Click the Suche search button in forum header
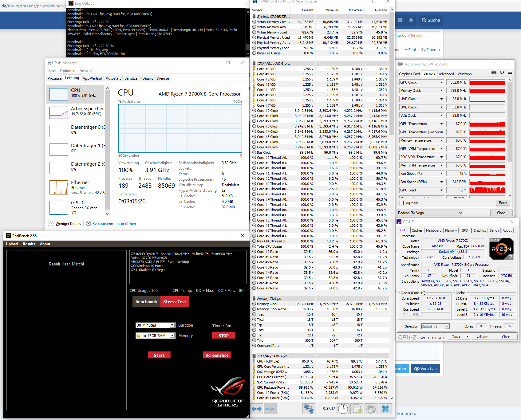This screenshot has height=420, width=521. click(431, 20)
